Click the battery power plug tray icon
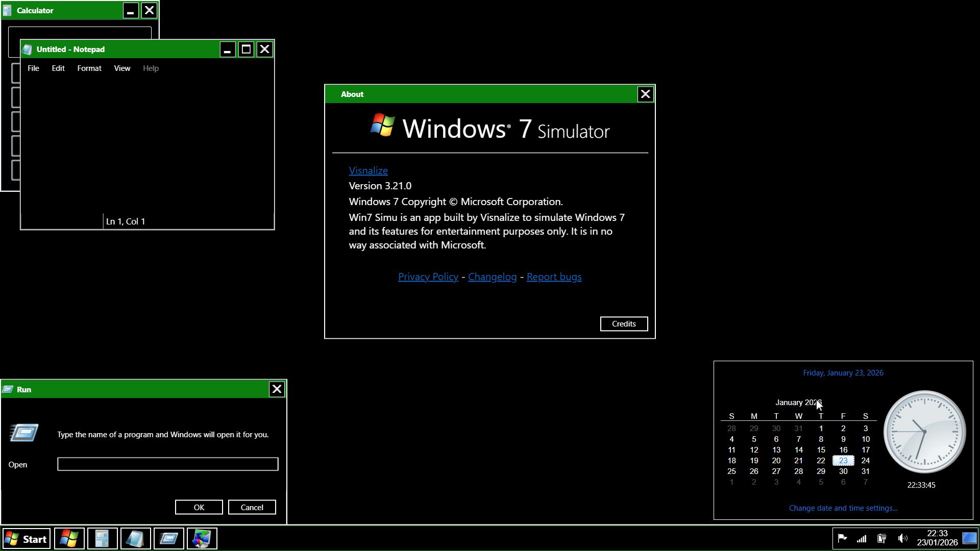 (881, 539)
